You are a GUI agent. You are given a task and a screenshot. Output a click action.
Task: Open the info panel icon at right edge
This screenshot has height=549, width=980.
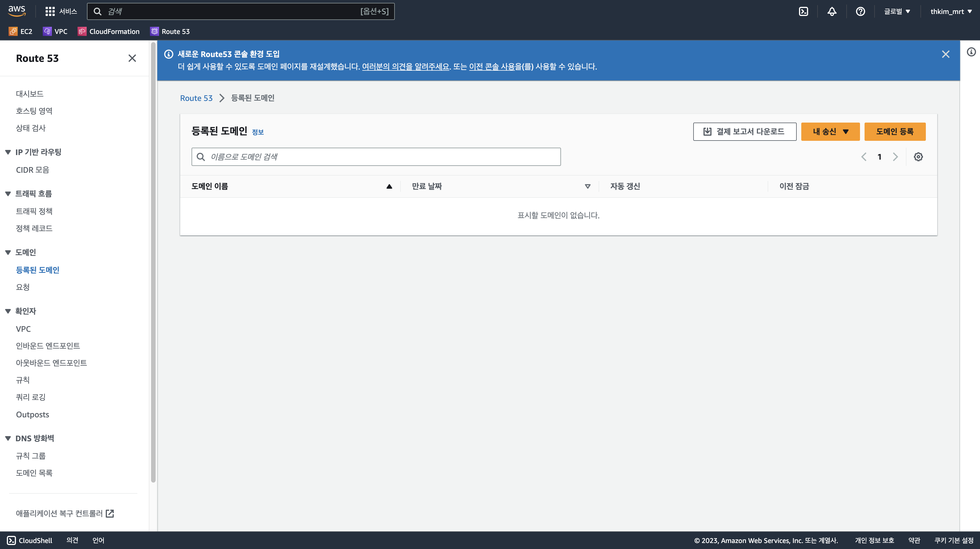(x=971, y=52)
